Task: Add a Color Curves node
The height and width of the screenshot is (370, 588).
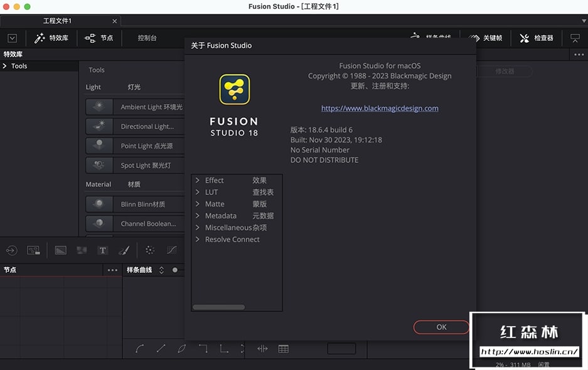Action: pos(171,250)
